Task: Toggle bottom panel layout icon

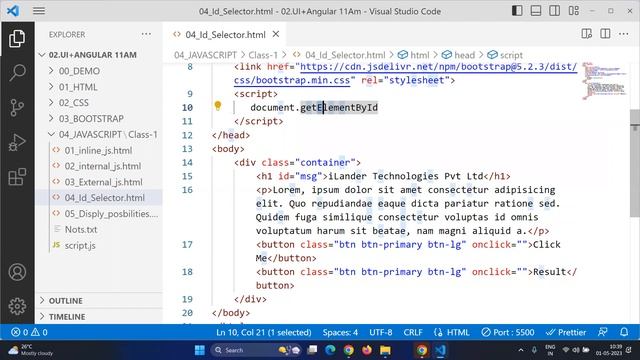Action: [x=536, y=11]
